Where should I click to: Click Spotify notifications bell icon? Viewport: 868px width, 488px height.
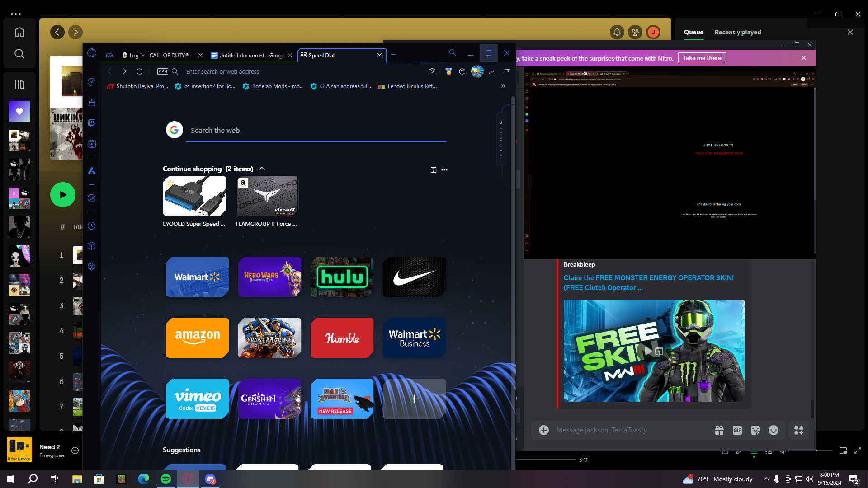[617, 32]
